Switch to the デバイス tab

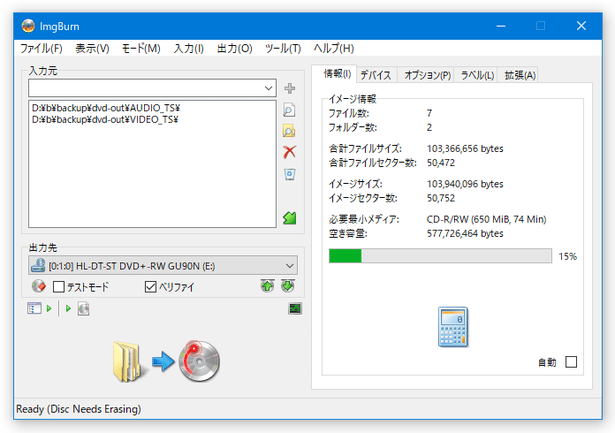coord(376,75)
